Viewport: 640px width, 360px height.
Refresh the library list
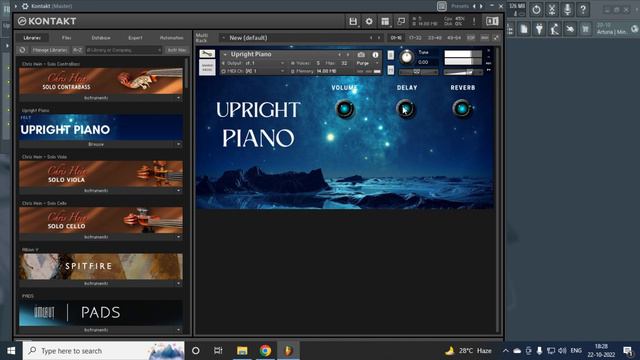[x=22, y=50]
